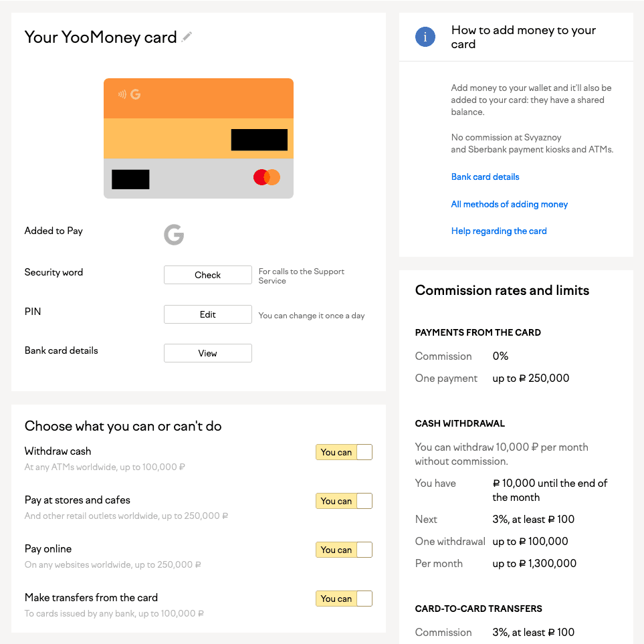Image resolution: width=644 pixels, height=644 pixels.
Task: Click You can change it once a day text
Action: 312,316
